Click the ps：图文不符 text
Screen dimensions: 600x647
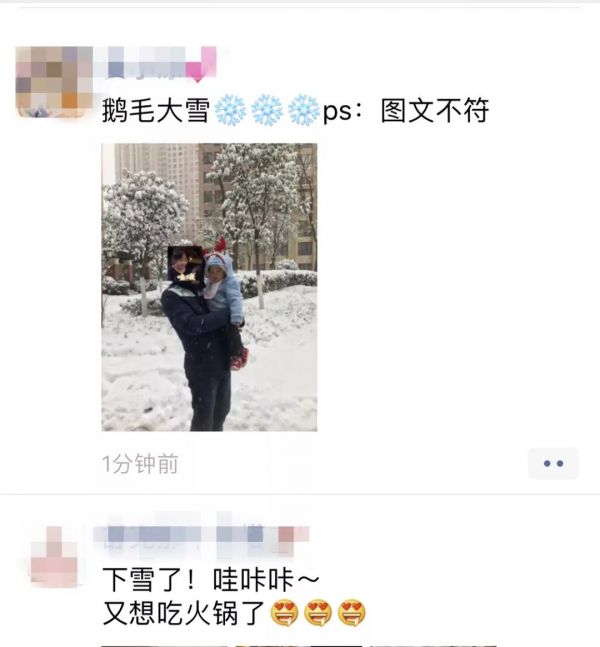406,111
